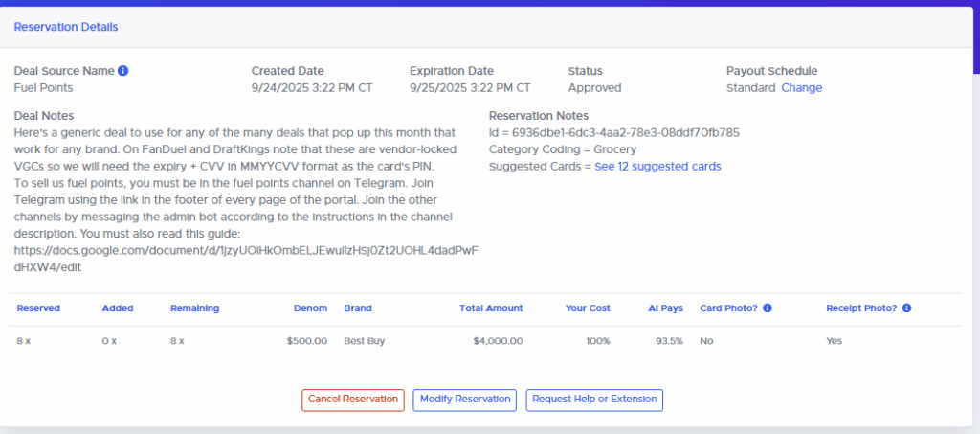
Task: Click Request Help or Extension button
Action: (593, 400)
